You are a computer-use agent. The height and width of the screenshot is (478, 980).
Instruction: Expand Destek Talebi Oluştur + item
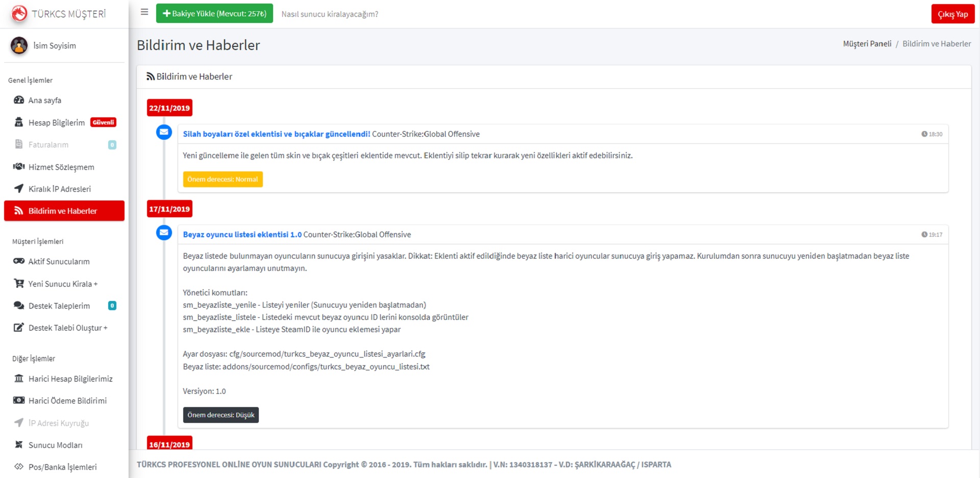tap(68, 328)
